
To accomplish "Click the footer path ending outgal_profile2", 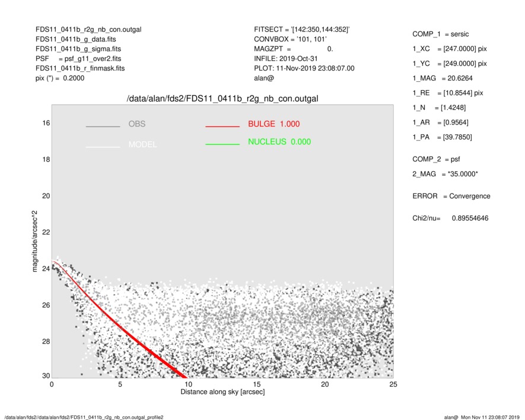I will (84, 417).
